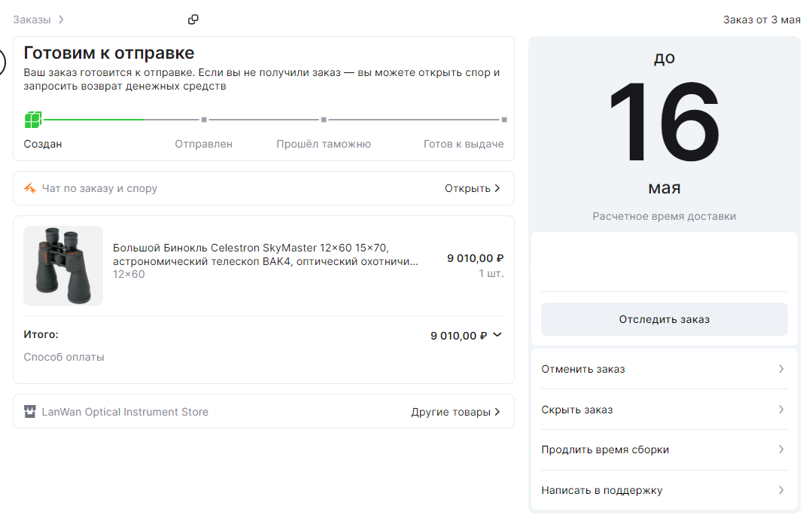Go back to Заказы breadcrumb

pos(32,20)
